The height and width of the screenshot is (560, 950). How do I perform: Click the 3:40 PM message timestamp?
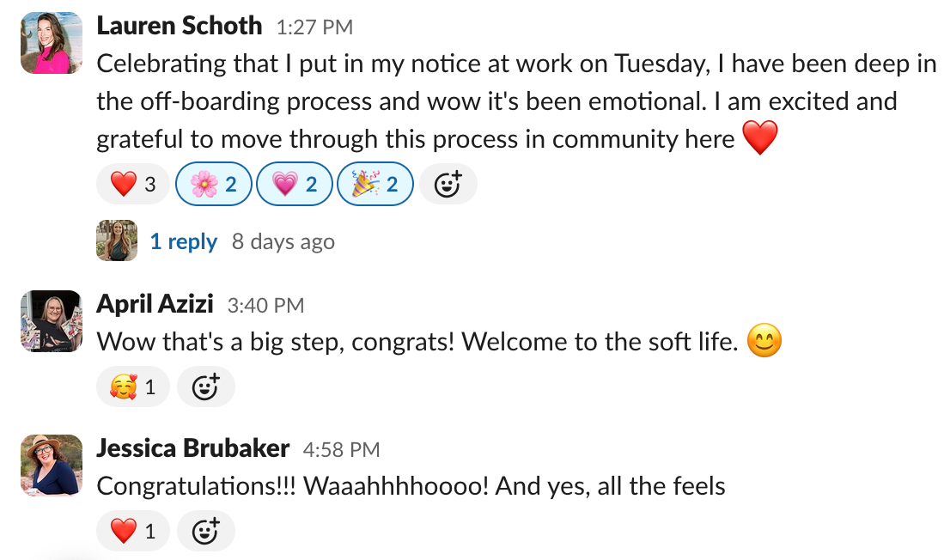click(x=265, y=305)
